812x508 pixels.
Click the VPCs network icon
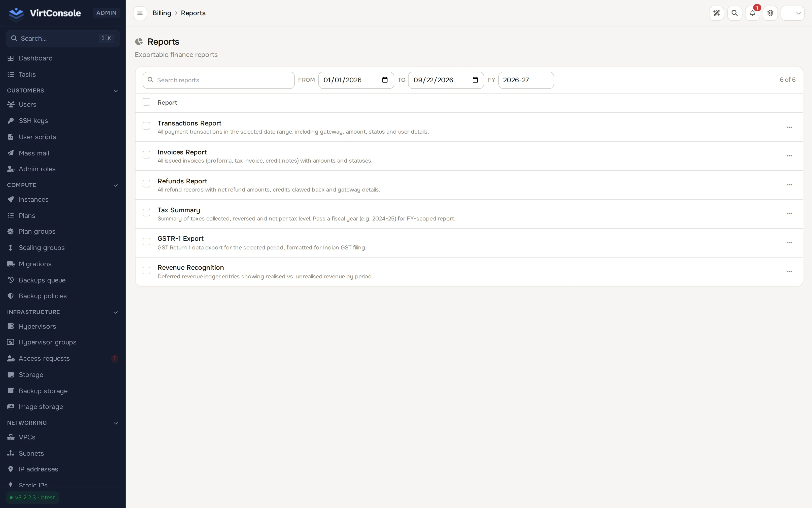pyautogui.click(x=11, y=437)
